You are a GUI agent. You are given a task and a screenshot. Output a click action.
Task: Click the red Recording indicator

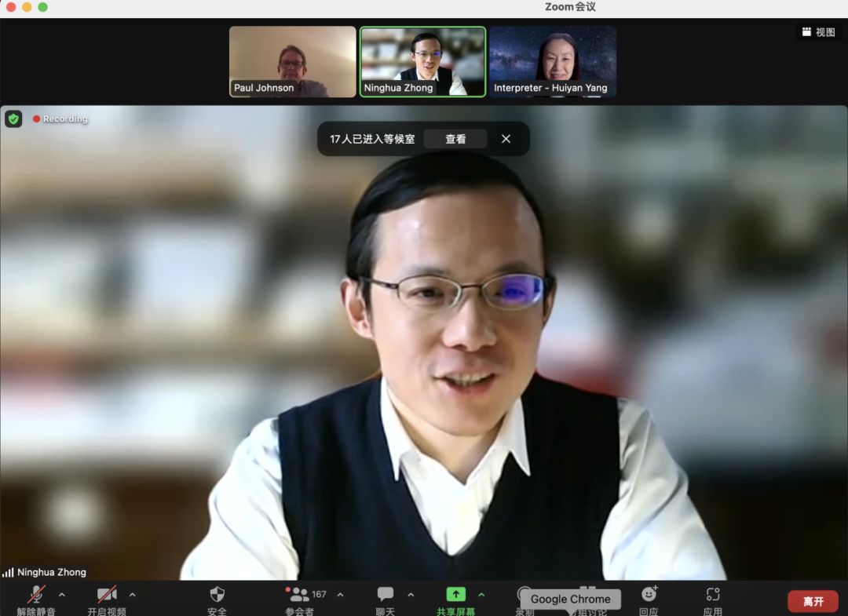click(60, 118)
